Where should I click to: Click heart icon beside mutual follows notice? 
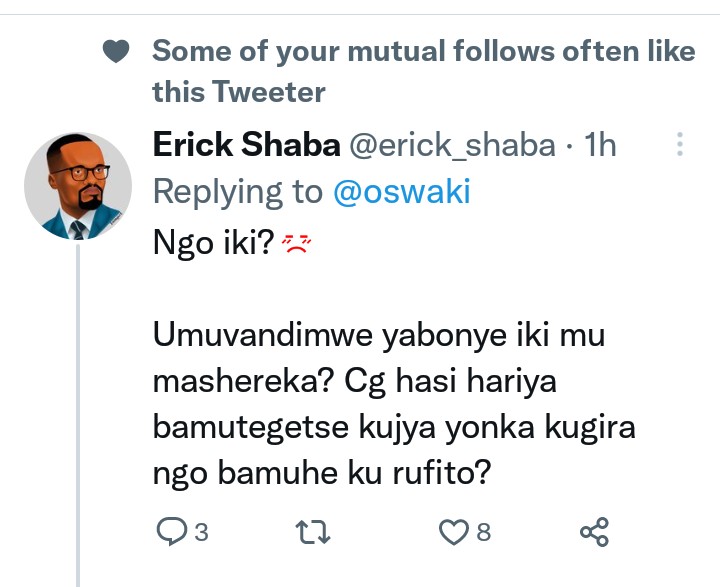pos(117,53)
